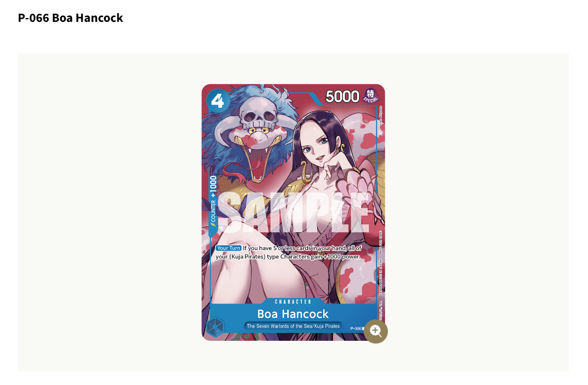Click the Boa Hancock name on card
This screenshot has width=588, height=385.
[293, 314]
